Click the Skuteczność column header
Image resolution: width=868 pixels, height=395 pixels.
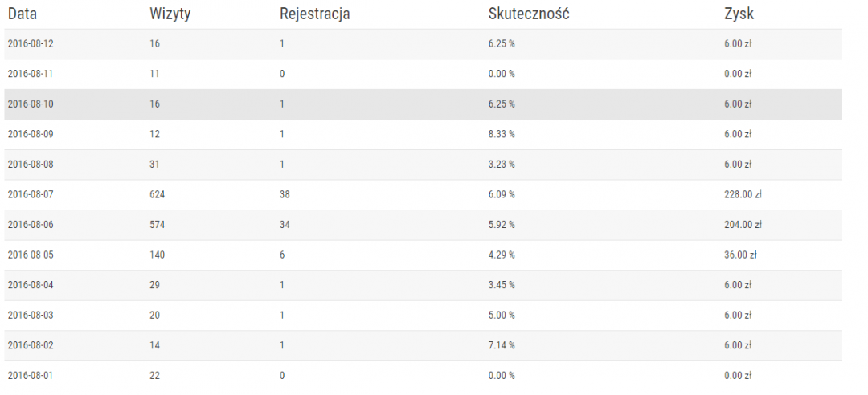click(529, 14)
